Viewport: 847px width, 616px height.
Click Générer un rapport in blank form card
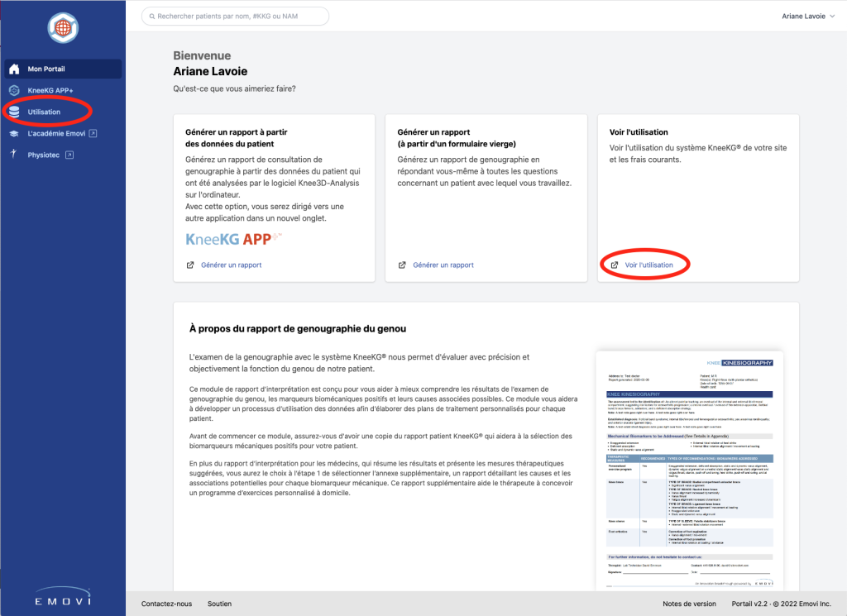(443, 265)
